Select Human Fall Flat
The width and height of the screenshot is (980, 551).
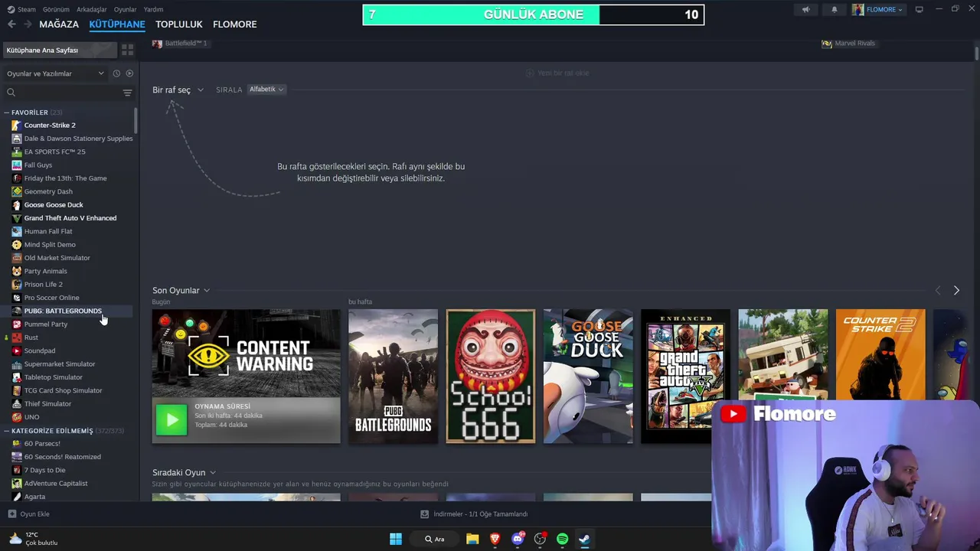pyautogui.click(x=48, y=231)
